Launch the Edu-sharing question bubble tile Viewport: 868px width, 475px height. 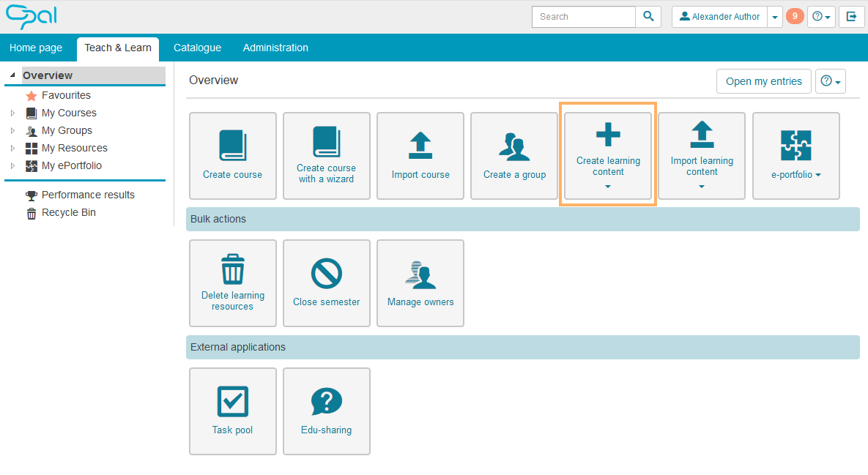pyautogui.click(x=326, y=402)
